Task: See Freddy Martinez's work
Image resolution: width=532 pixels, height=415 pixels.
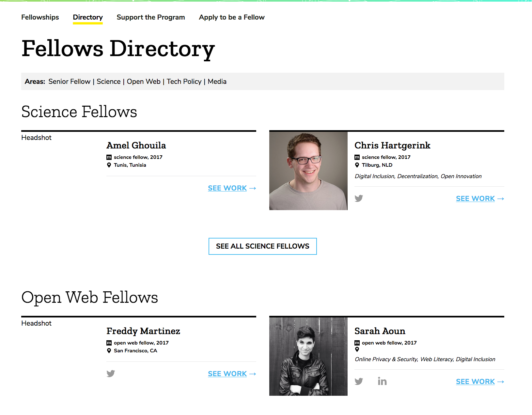Action: coord(232,374)
